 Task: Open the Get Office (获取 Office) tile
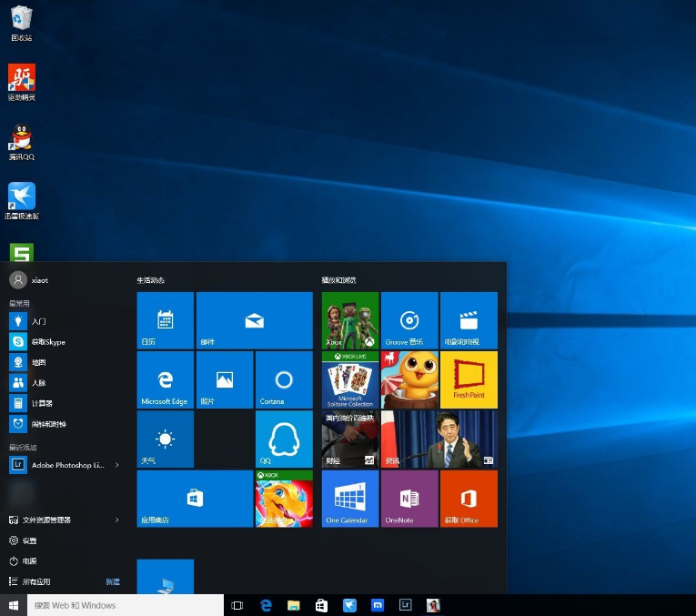[469, 499]
